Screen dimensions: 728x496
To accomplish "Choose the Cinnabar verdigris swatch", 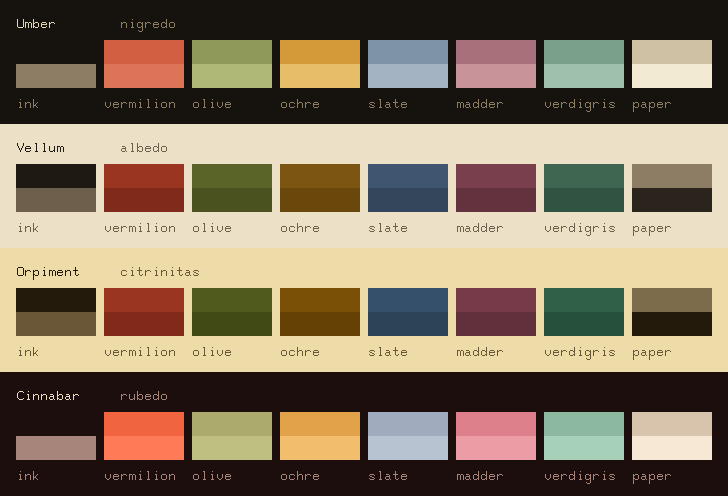I will [584, 436].
